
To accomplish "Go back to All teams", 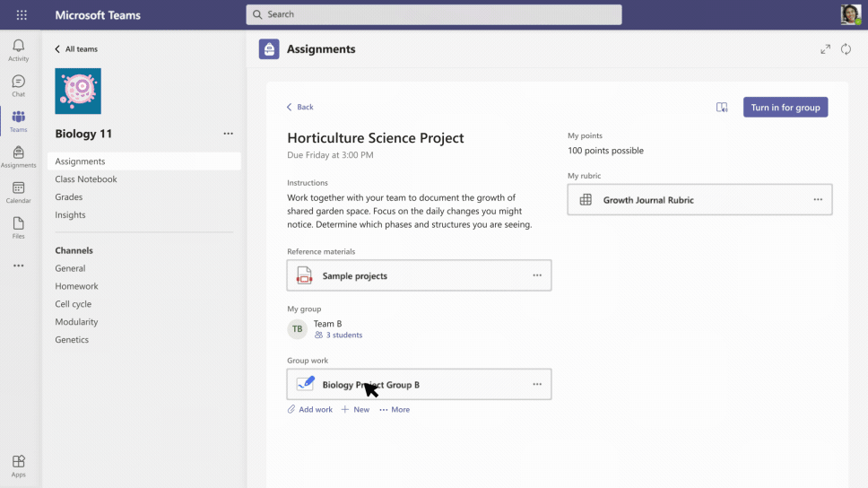I will pyautogui.click(x=77, y=49).
